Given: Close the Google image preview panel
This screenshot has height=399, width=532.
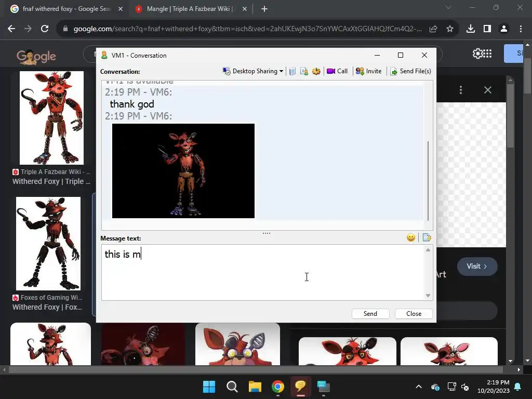Looking at the screenshot, I should click(487, 90).
